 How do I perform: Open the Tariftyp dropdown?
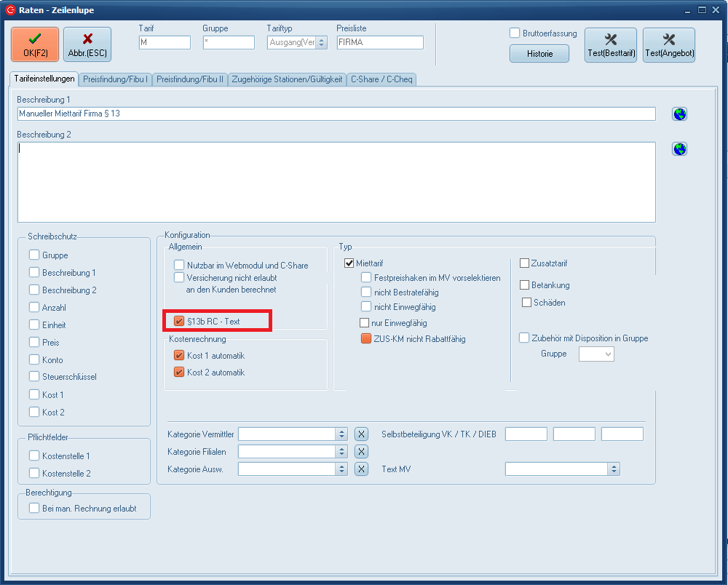pyautogui.click(x=321, y=43)
